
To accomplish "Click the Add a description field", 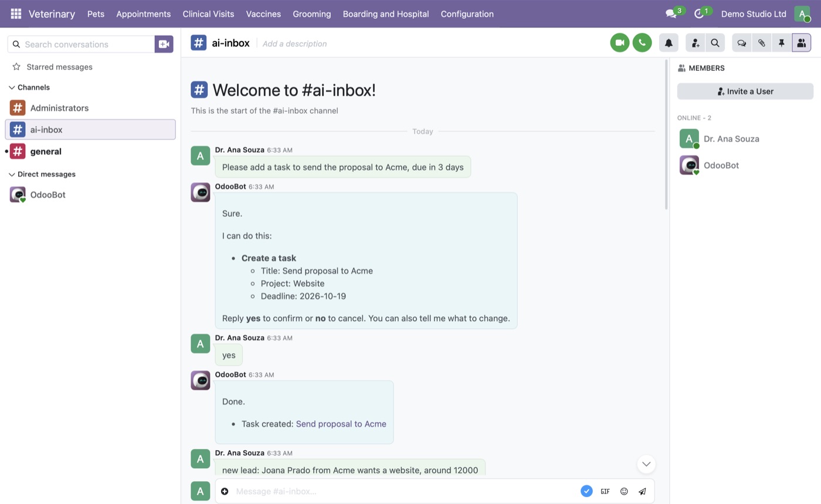I will tap(295, 43).
